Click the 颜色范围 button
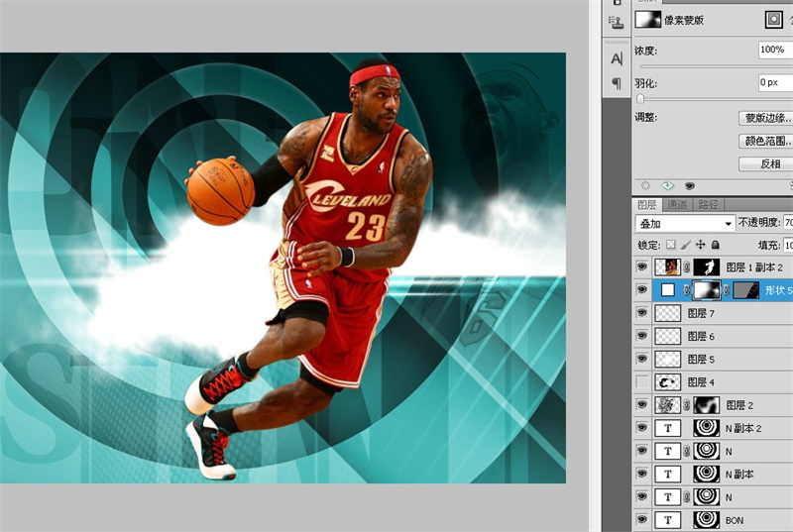793x532 pixels. pyautogui.click(x=767, y=141)
